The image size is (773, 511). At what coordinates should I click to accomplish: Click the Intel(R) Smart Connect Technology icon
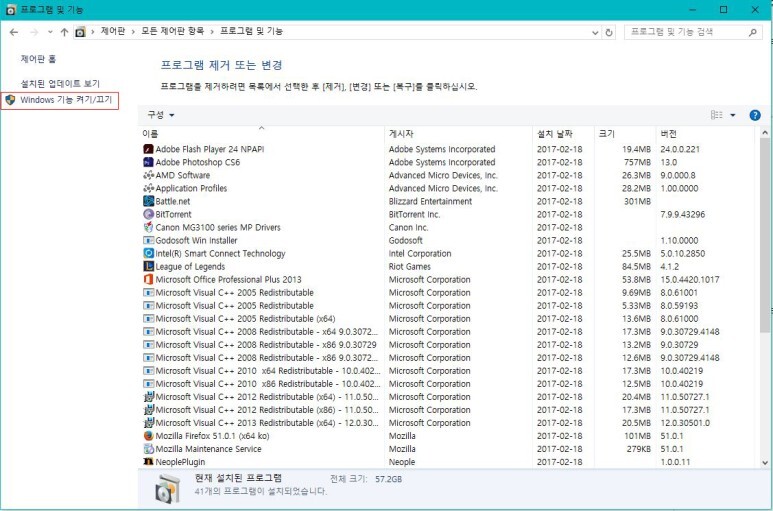[x=148, y=253]
